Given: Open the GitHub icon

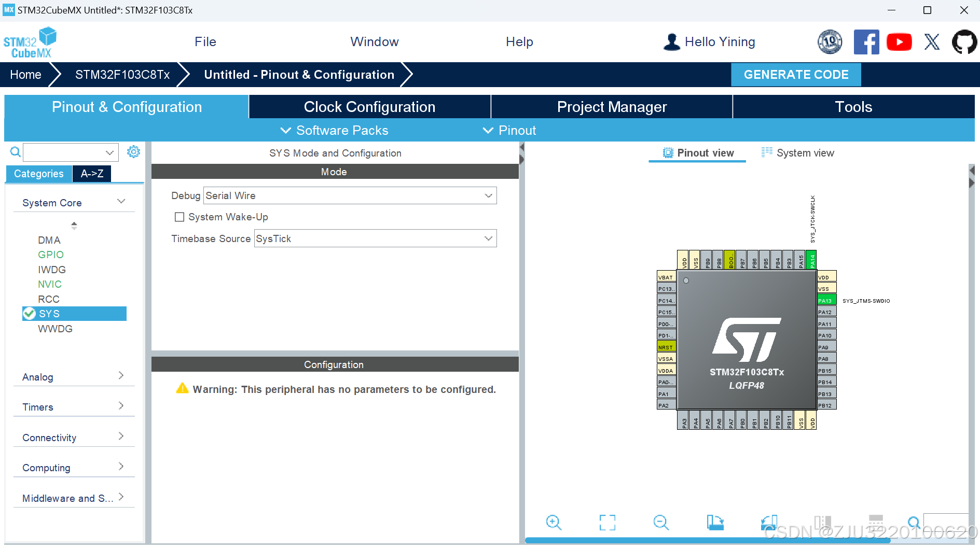Looking at the screenshot, I should click(x=964, y=42).
